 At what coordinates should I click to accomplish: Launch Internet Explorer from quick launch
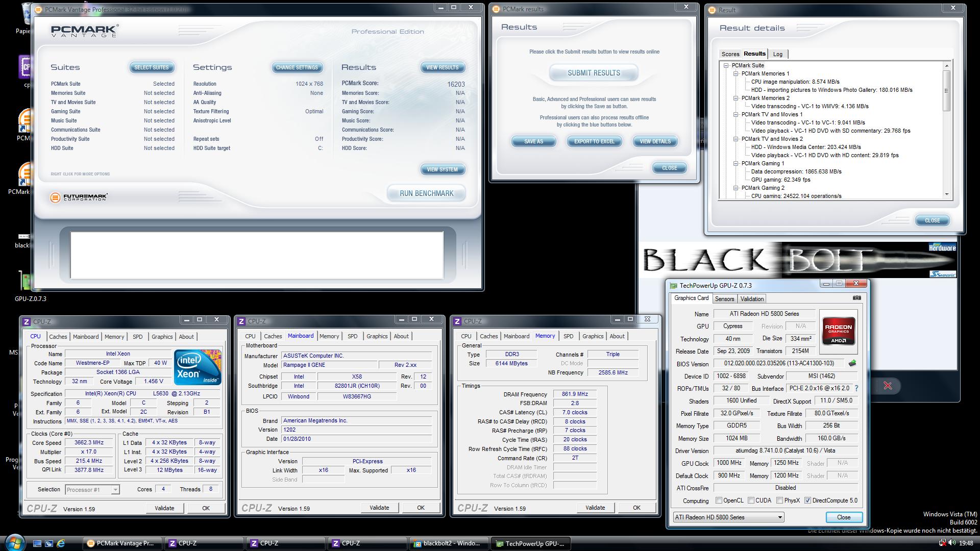click(61, 543)
